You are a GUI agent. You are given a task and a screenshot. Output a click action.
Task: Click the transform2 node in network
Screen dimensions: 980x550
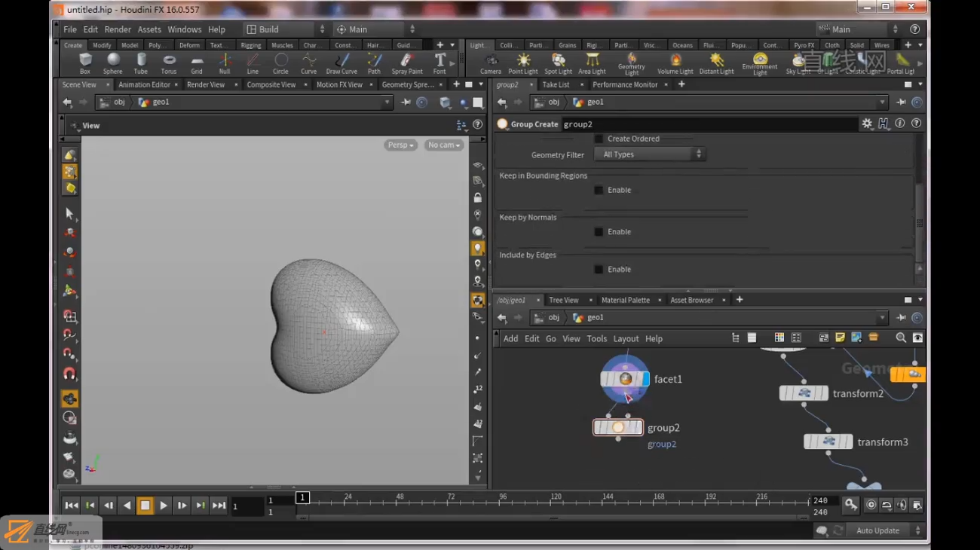(x=804, y=393)
